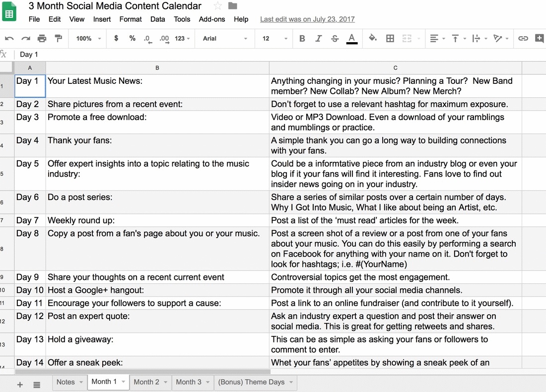Toggle bold formatting
Image resolution: width=546 pixels, height=392 pixels.
point(302,38)
